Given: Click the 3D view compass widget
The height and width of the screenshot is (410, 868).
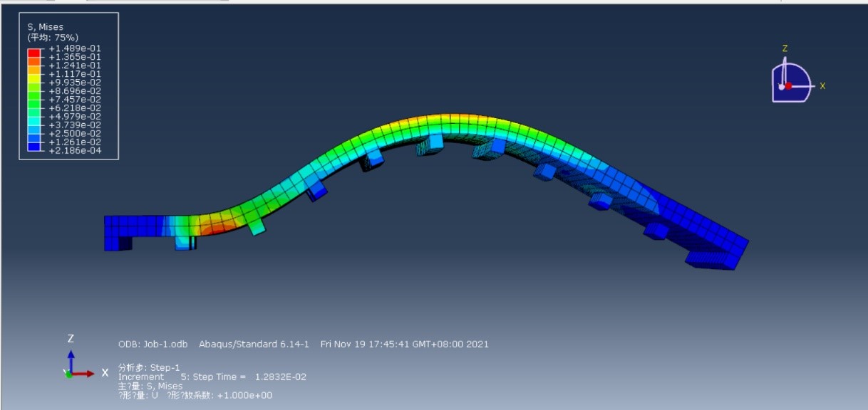Looking at the screenshot, I should click(x=792, y=83).
